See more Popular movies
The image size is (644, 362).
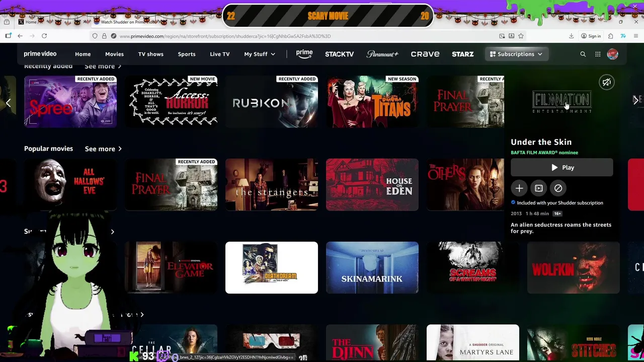[103, 149]
